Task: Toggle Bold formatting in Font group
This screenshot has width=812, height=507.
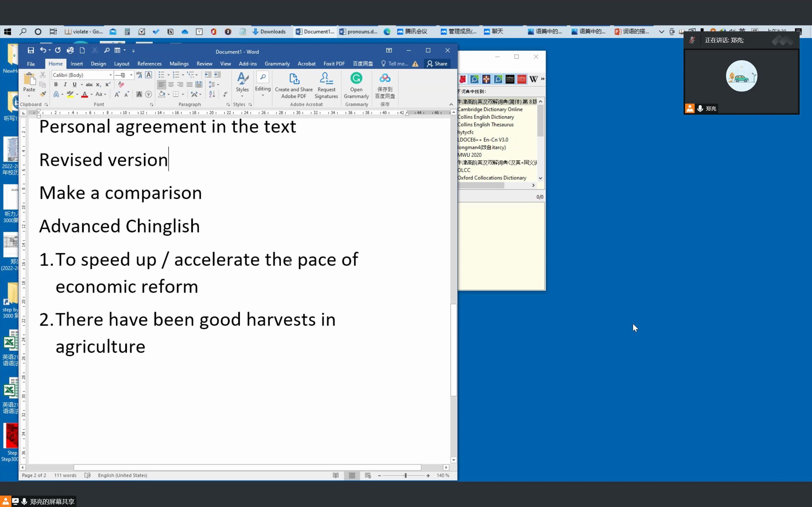Action: [x=56, y=84]
